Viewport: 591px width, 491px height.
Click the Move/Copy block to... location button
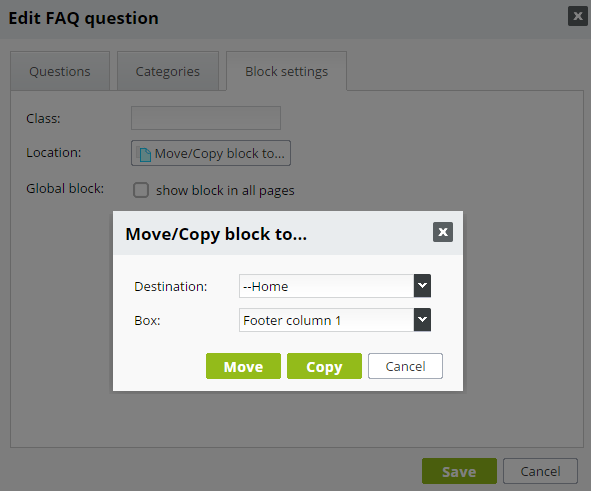pyautogui.click(x=211, y=153)
